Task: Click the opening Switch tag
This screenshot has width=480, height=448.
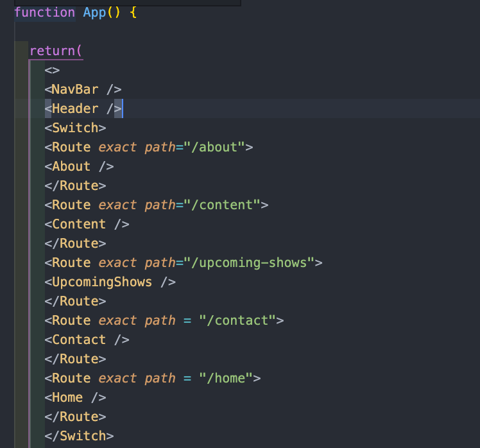Action: pos(75,128)
